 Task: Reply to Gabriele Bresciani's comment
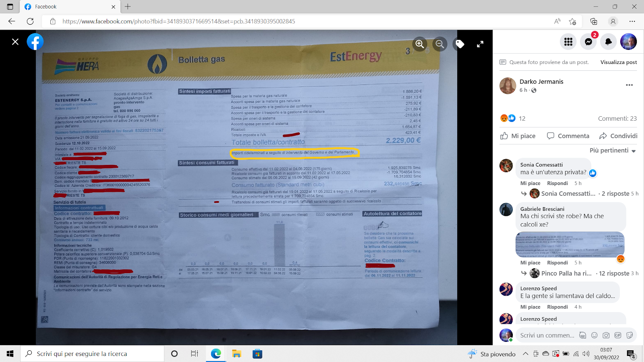[x=557, y=263]
